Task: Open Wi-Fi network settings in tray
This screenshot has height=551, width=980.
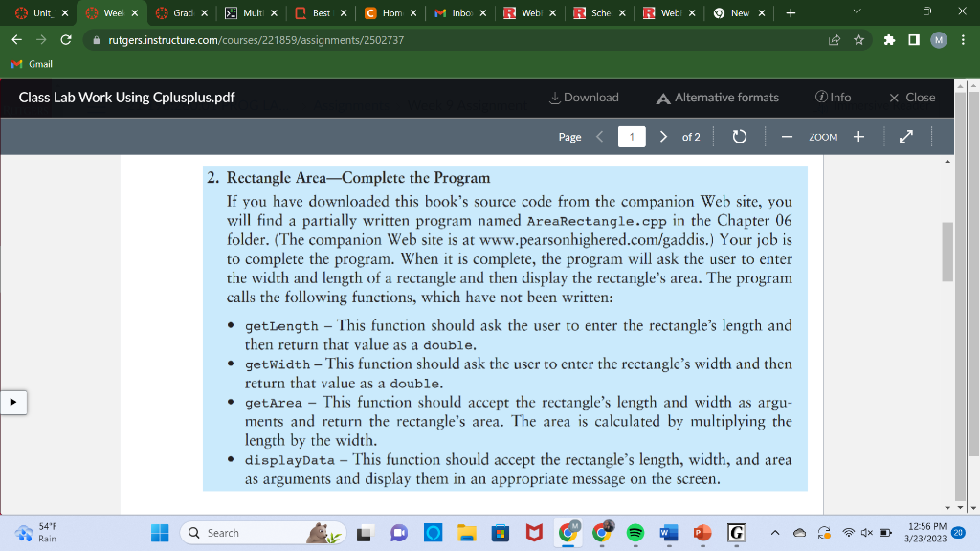Action: (848, 533)
